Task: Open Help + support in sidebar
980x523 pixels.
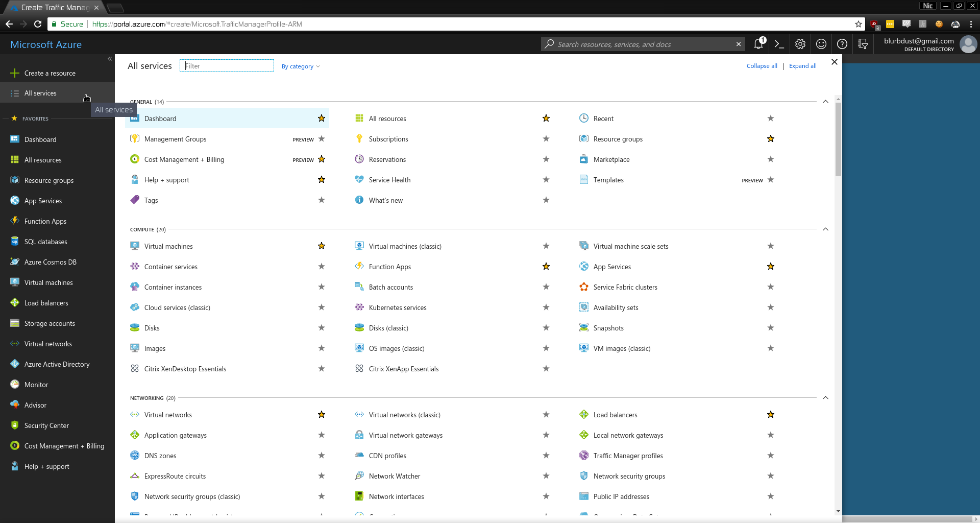Action: coord(57,466)
